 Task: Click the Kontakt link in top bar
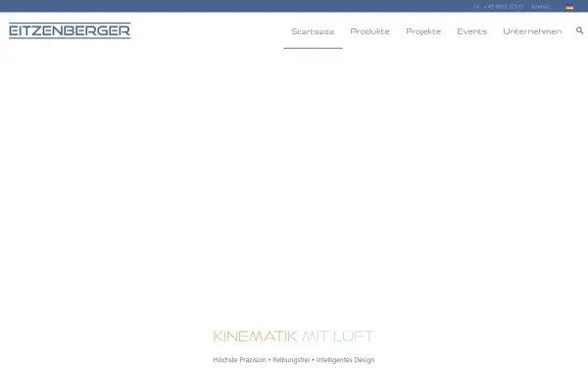(540, 7)
